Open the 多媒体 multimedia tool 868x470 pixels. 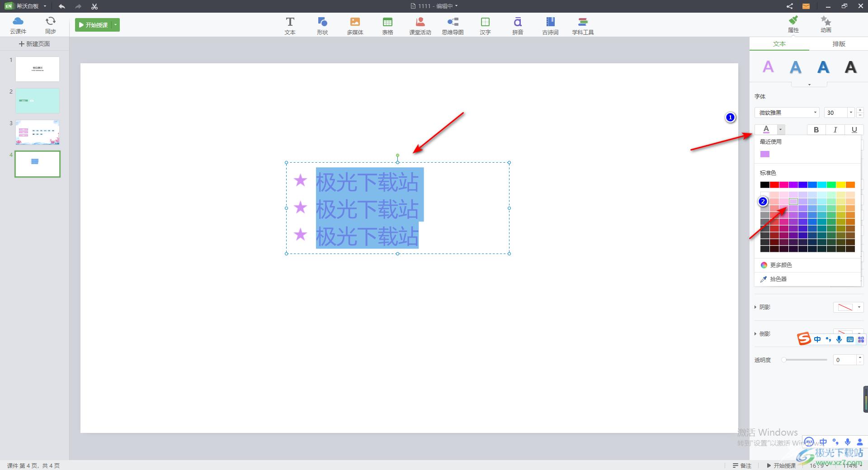(x=355, y=26)
